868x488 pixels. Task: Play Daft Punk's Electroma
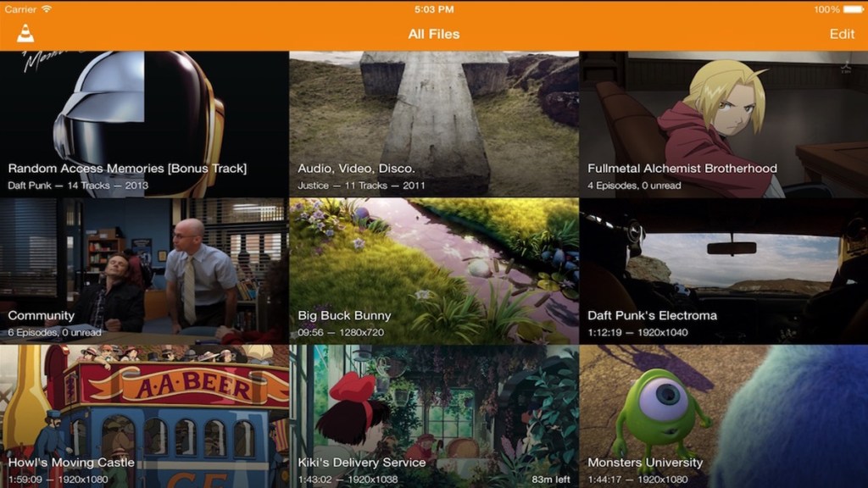[x=723, y=263]
